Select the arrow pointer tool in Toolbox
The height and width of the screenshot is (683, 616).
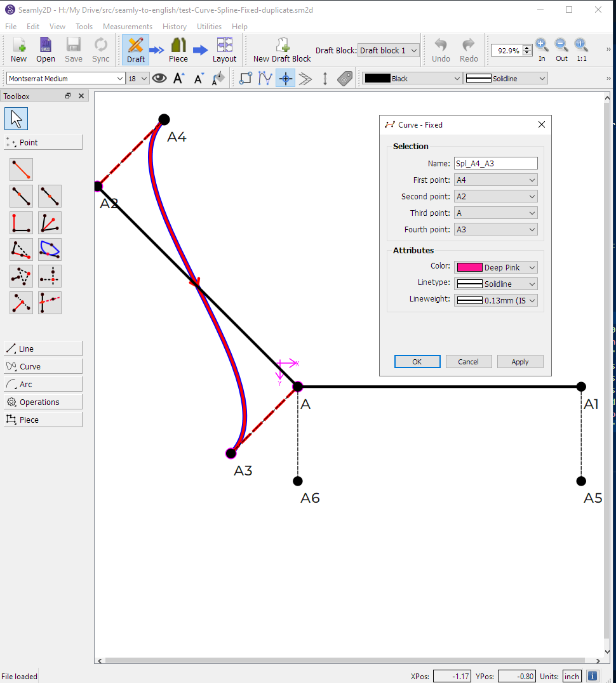point(17,119)
